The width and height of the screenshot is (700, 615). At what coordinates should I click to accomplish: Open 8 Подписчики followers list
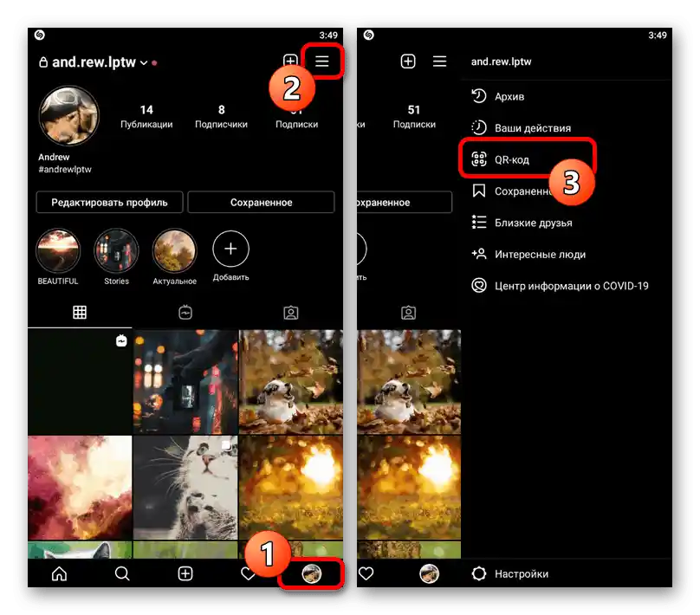[x=221, y=116]
